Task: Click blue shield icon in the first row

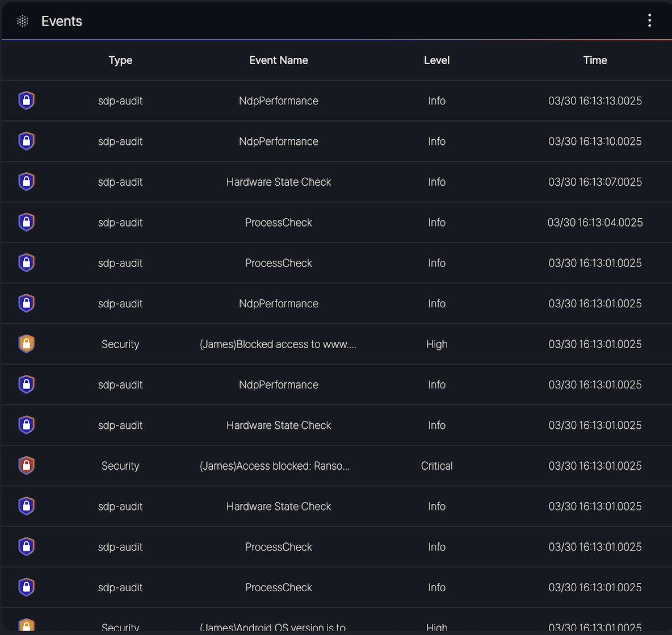Action: (x=27, y=101)
